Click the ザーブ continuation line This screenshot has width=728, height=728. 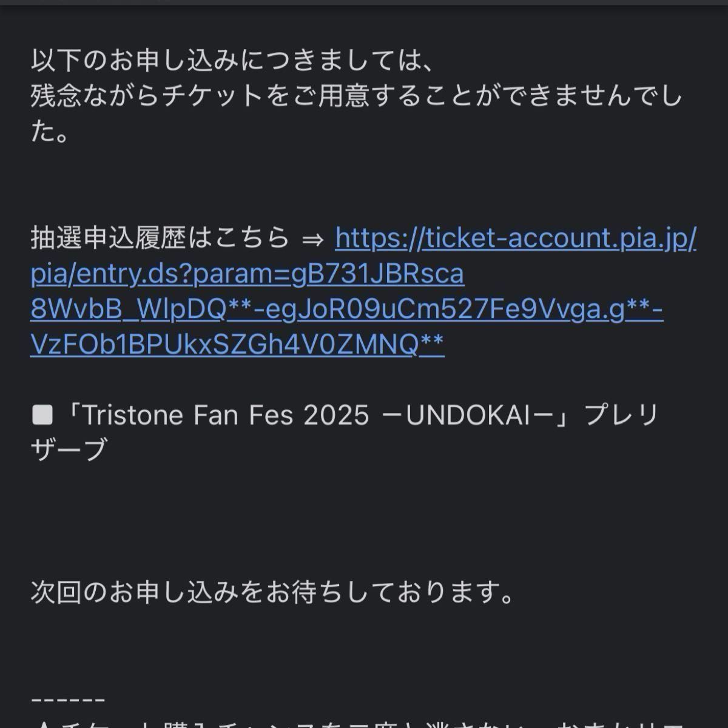pyautogui.click(x=69, y=450)
